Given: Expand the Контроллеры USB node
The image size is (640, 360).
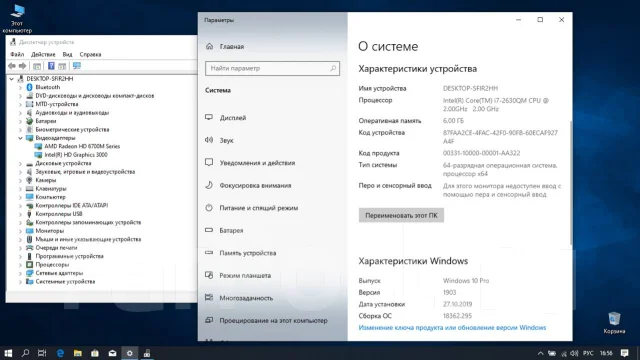Looking at the screenshot, I should click(x=20, y=214).
